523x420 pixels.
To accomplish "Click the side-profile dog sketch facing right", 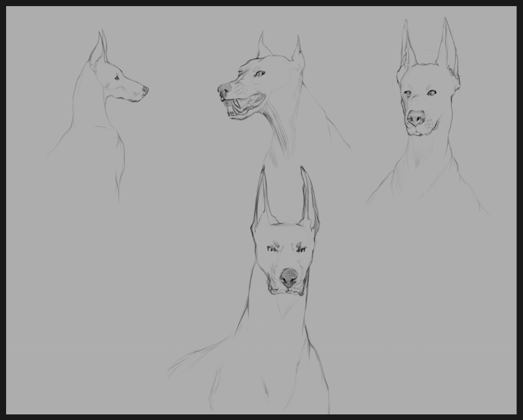I will 97,116.
